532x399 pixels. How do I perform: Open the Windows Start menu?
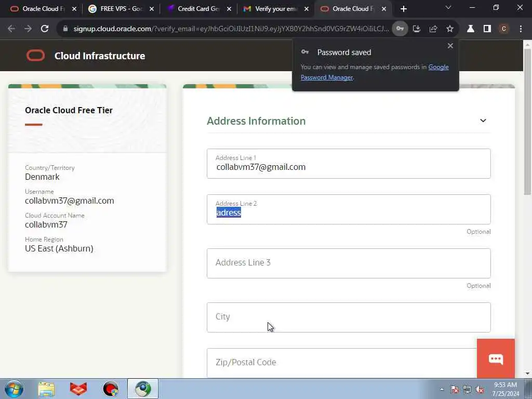14,389
